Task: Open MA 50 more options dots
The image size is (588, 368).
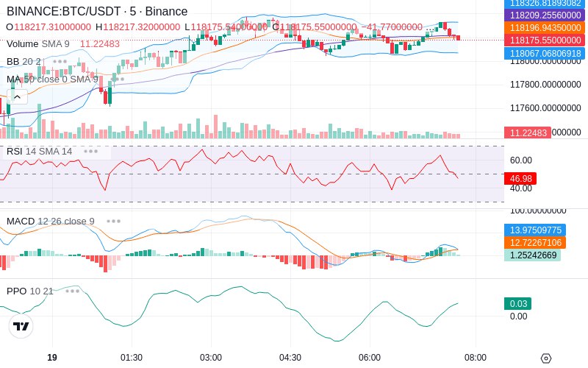Action: click(x=119, y=79)
